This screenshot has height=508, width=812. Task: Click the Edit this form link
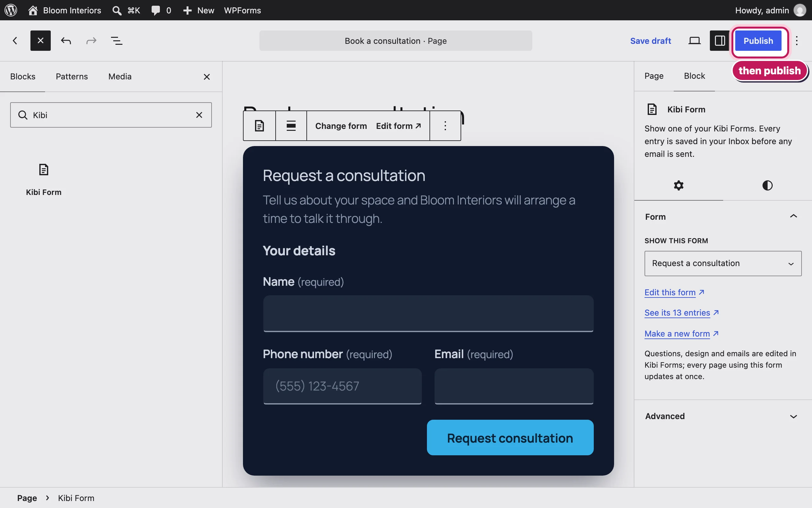[674, 292]
